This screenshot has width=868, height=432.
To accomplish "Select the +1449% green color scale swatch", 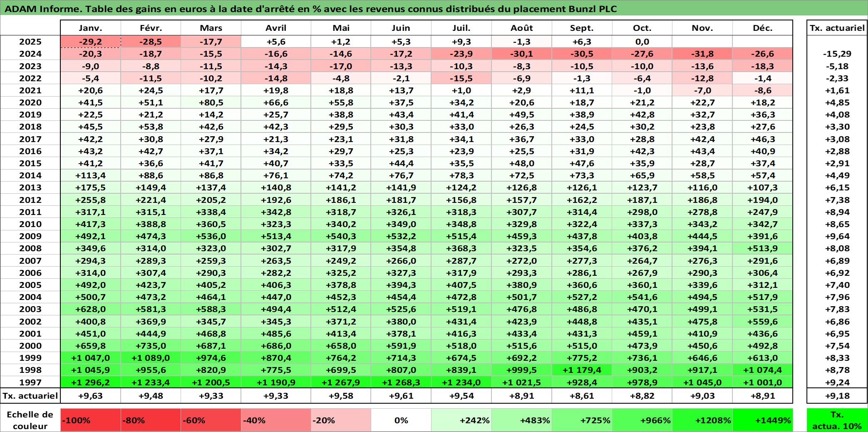I will point(763,420).
